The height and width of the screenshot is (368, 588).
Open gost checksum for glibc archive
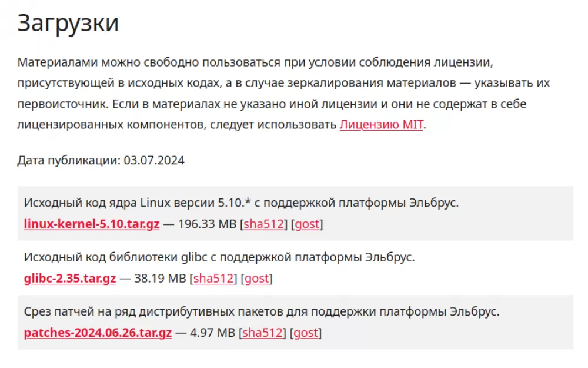click(257, 279)
